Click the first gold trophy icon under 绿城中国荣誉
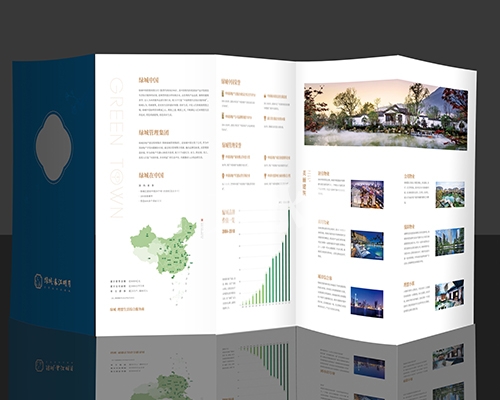The width and height of the screenshot is (500, 400). [x=223, y=94]
